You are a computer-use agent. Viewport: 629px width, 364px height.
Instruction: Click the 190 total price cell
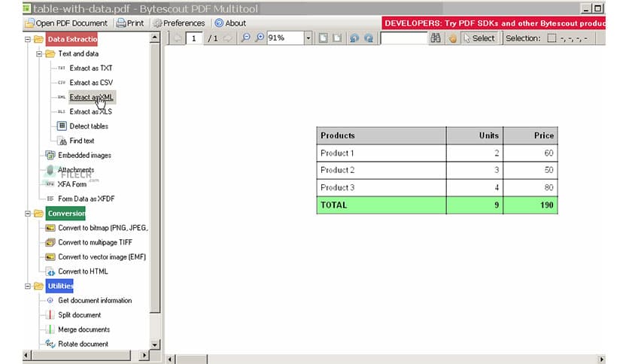click(530, 205)
